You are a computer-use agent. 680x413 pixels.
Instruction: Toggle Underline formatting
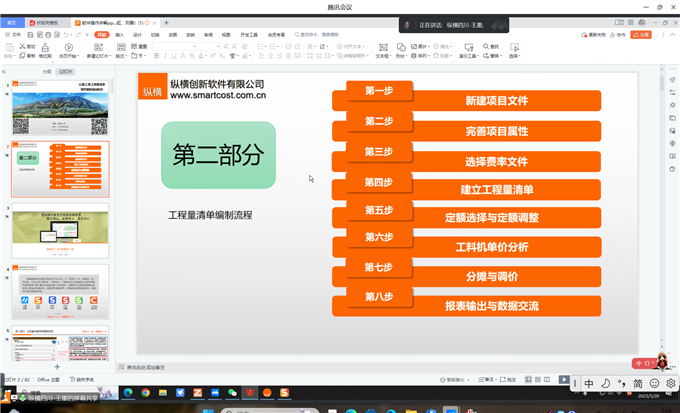pyautogui.click(x=174, y=56)
